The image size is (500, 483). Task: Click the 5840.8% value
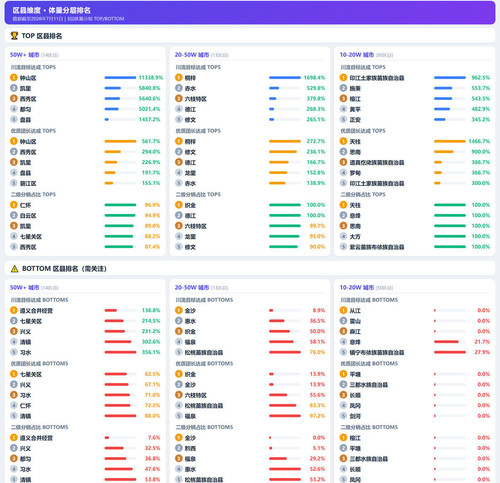[149, 88]
